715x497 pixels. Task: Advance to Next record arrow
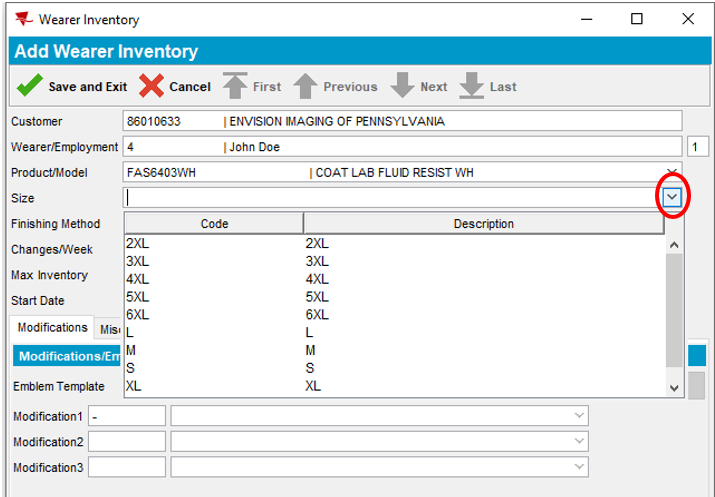(x=402, y=86)
